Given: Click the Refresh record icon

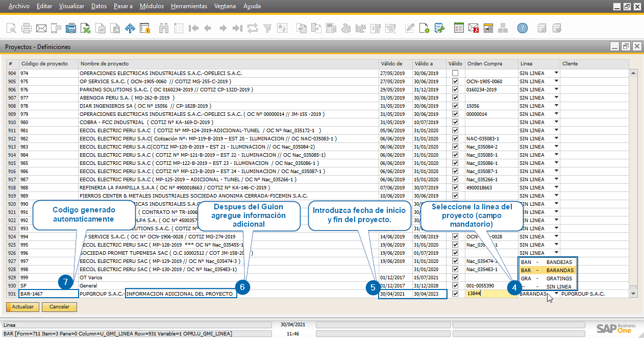Looking at the screenshot, I should [x=252, y=28].
